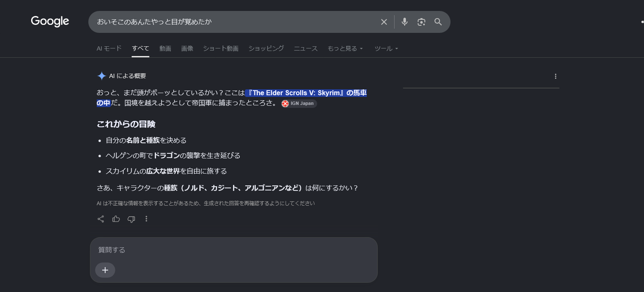This screenshot has height=292, width=644.
Task: Open the 画像 tab
Action: coord(187,48)
